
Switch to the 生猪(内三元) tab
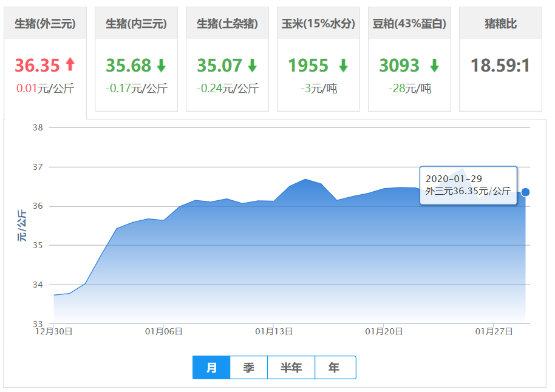coord(136,24)
